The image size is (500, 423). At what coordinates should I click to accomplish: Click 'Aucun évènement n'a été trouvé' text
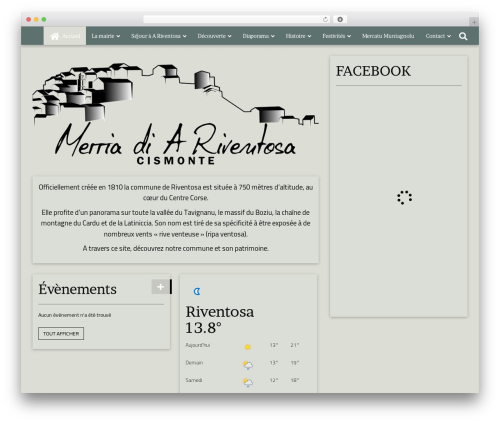(74, 315)
